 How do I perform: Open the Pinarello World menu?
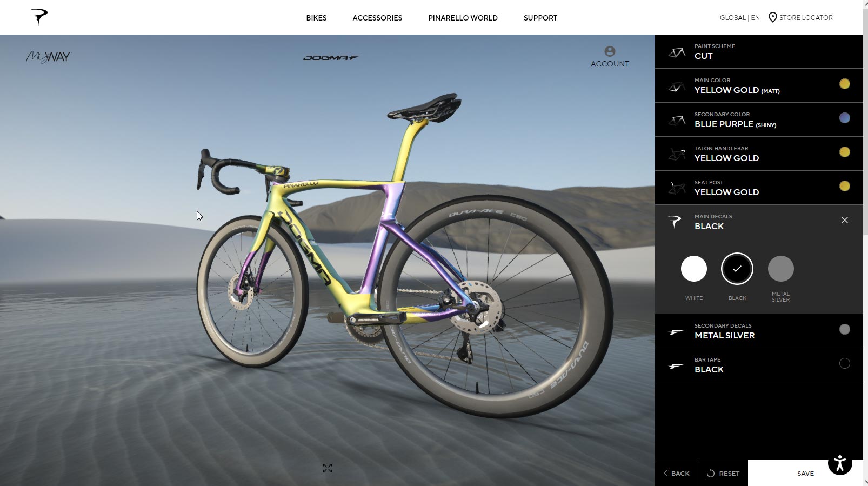(x=463, y=18)
